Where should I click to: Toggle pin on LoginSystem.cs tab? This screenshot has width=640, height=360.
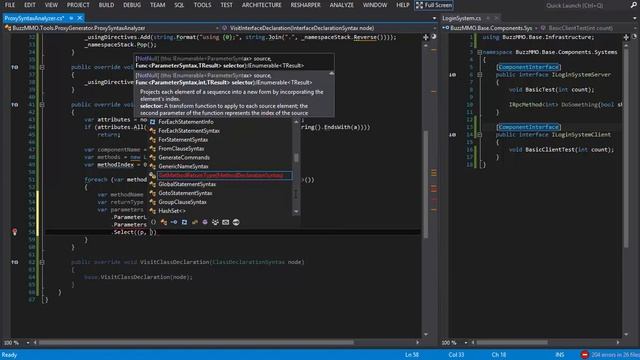pos(488,18)
